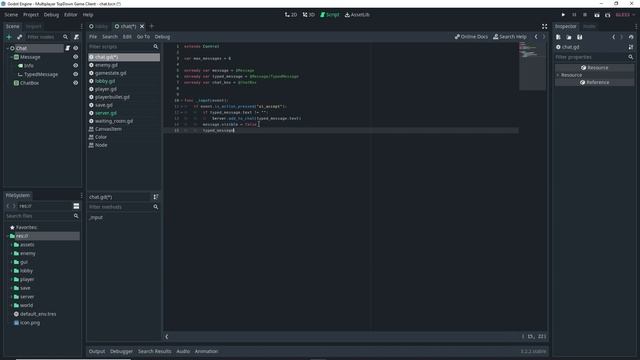Image resolution: width=640 pixels, height=360 pixels.
Task: Open the Editor menu
Action: coord(71,15)
